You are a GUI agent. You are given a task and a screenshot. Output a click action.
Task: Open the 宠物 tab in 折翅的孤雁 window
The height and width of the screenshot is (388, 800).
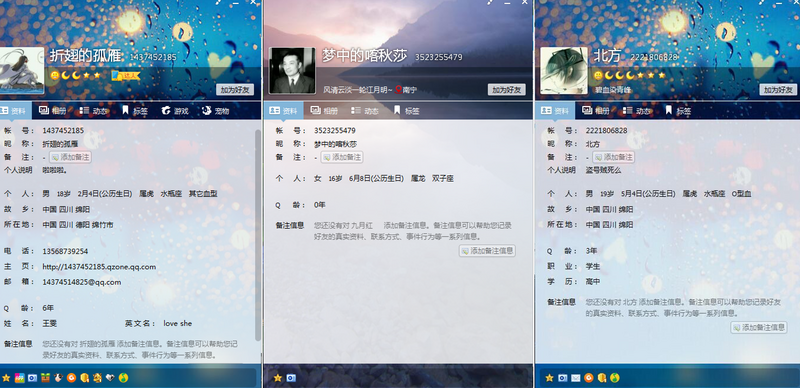(x=216, y=110)
